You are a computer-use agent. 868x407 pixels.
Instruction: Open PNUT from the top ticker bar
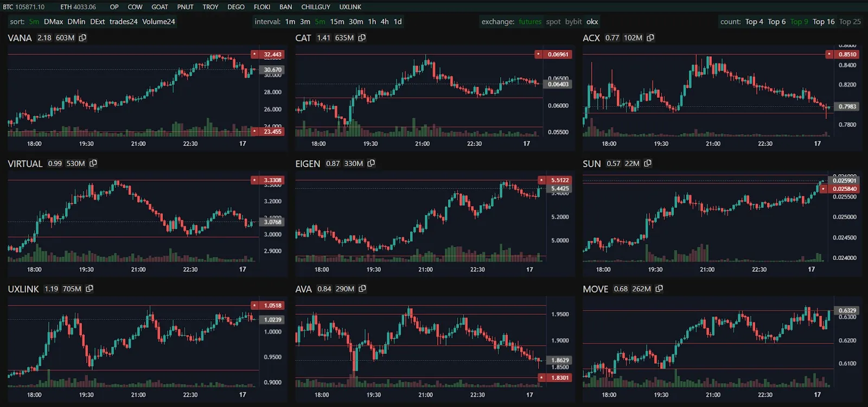click(x=185, y=7)
